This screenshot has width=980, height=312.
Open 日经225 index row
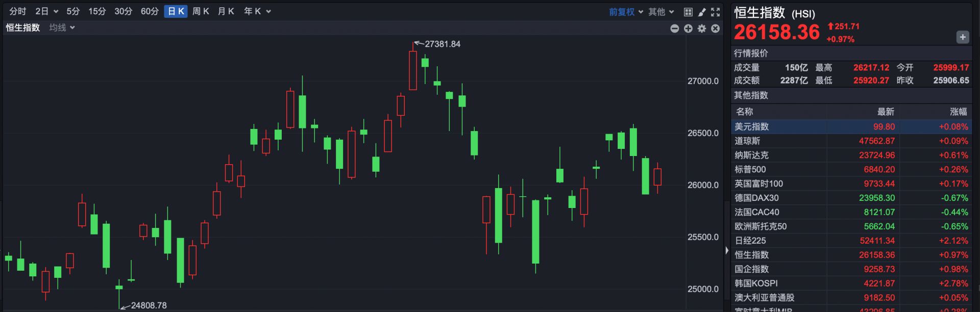coord(851,241)
